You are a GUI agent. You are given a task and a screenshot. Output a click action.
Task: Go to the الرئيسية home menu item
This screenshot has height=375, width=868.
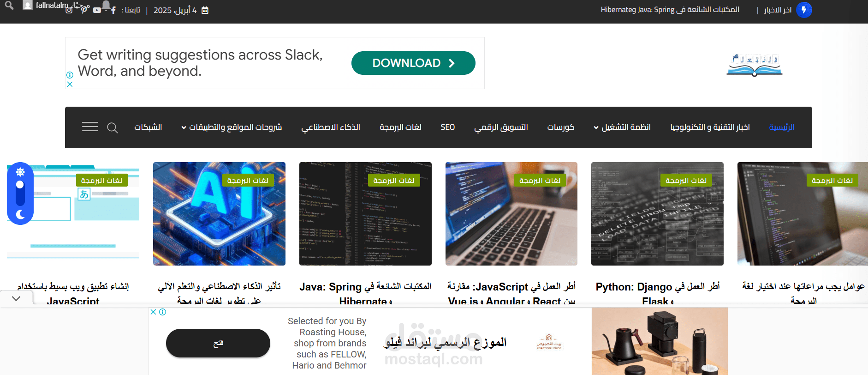point(781,127)
